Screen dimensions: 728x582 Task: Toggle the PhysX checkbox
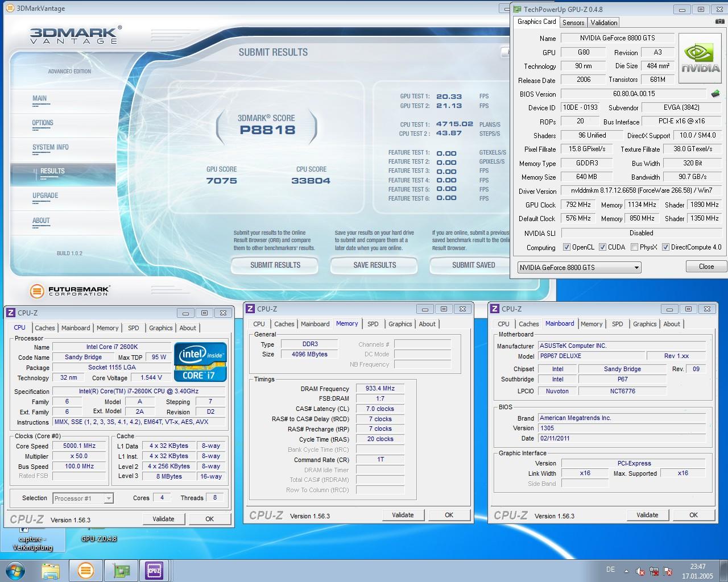634,247
